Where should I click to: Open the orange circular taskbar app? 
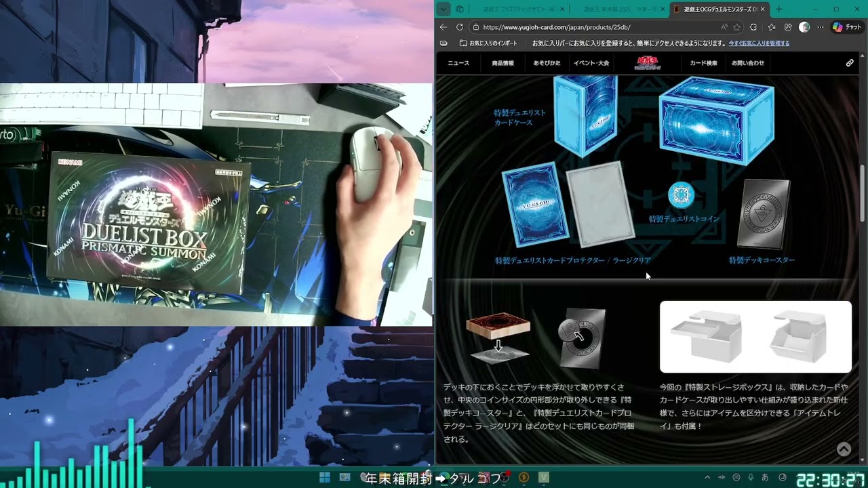(524, 478)
